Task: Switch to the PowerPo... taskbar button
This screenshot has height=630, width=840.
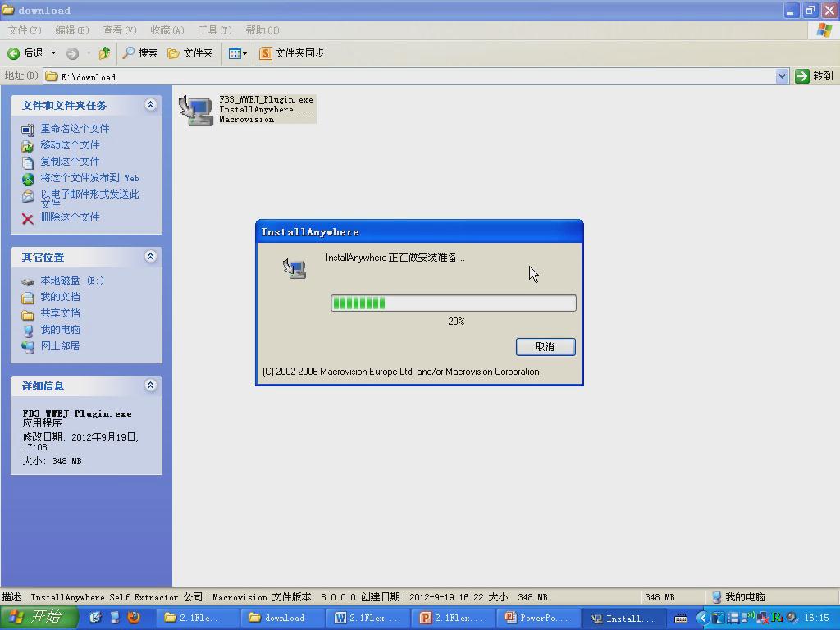Action: point(538,618)
